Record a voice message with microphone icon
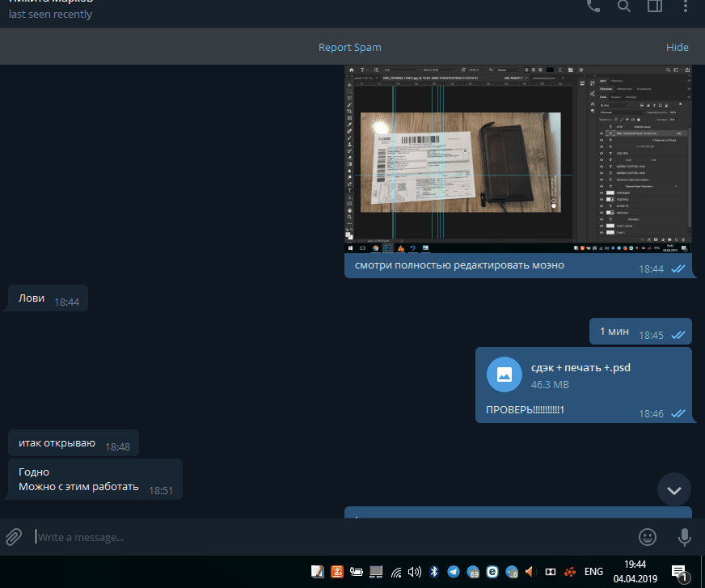 [685, 536]
